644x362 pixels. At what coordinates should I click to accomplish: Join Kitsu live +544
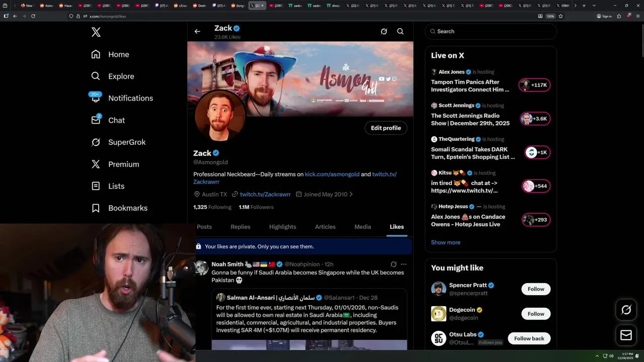tap(536, 186)
